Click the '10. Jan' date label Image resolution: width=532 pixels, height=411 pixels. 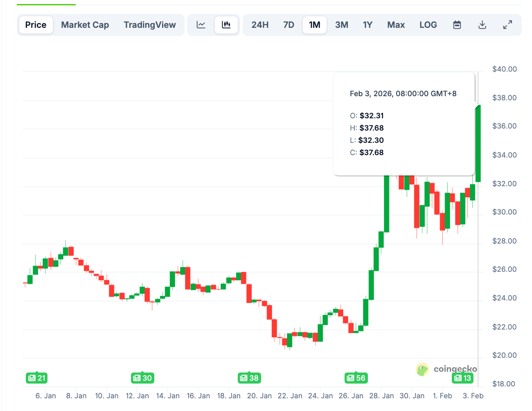pos(107,396)
